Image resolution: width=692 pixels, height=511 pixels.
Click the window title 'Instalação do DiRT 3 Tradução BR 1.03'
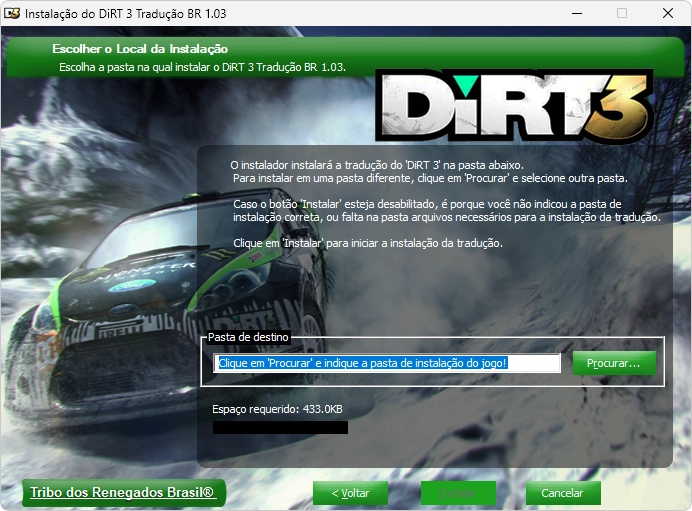[x=126, y=14]
